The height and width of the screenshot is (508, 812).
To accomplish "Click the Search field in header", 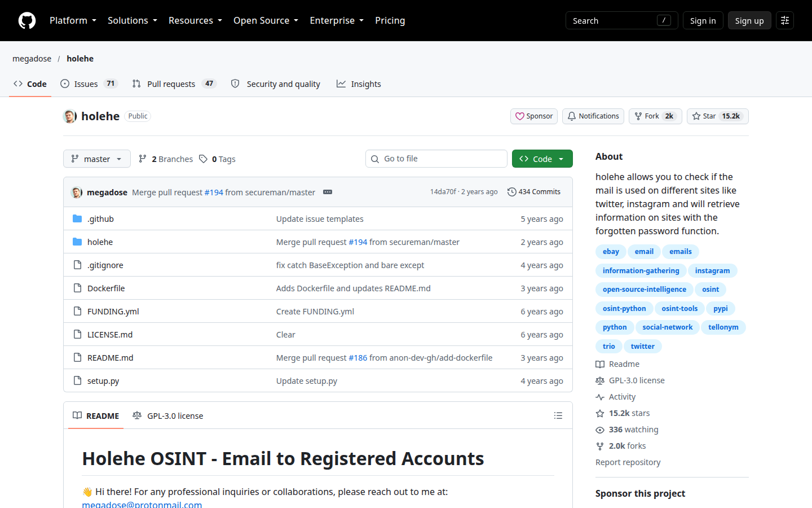I will 621,20.
